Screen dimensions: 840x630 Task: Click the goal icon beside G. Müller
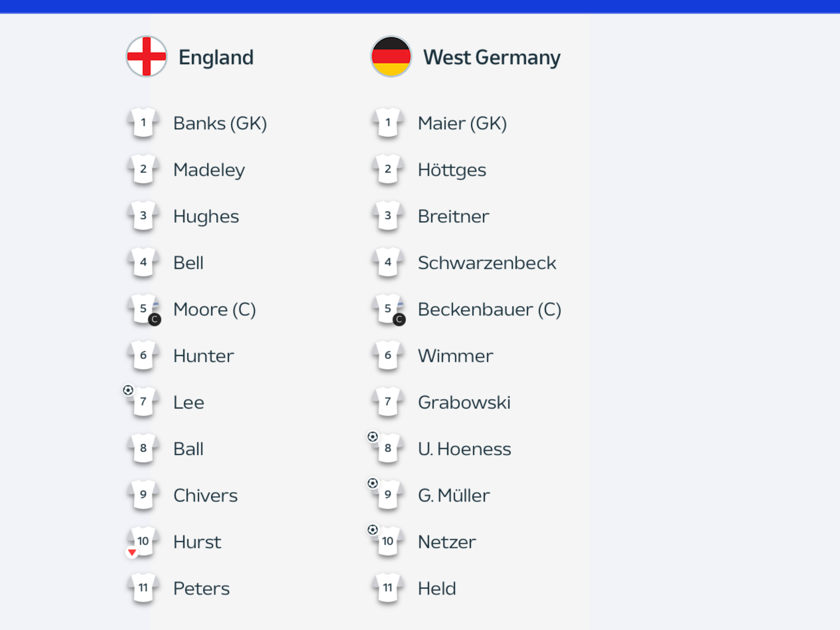pos(372,484)
